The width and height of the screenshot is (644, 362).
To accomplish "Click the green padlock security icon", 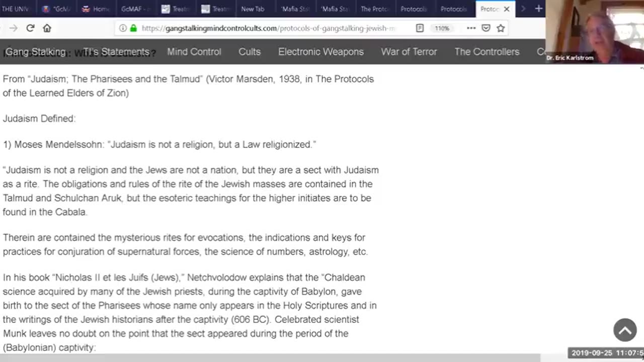I will click(133, 28).
